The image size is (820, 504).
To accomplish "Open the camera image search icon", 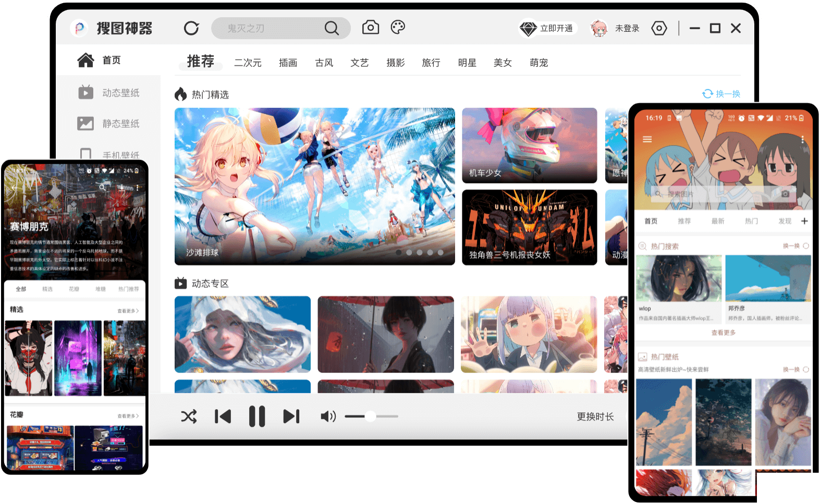I will click(371, 27).
